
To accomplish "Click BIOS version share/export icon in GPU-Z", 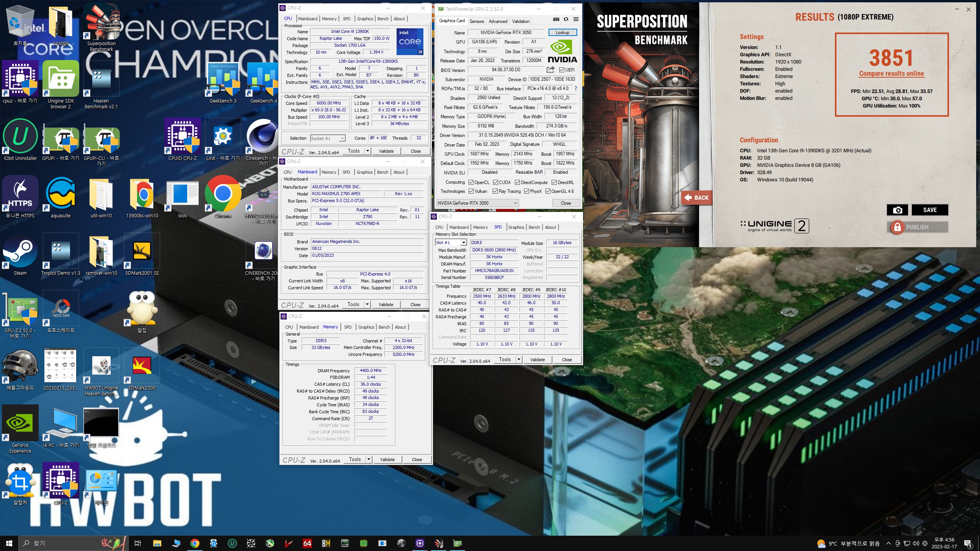I will point(550,70).
